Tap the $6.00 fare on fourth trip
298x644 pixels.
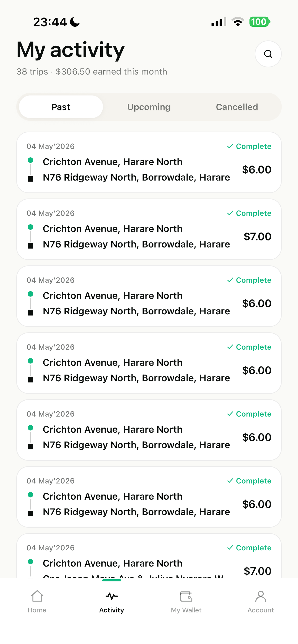[x=257, y=370]
